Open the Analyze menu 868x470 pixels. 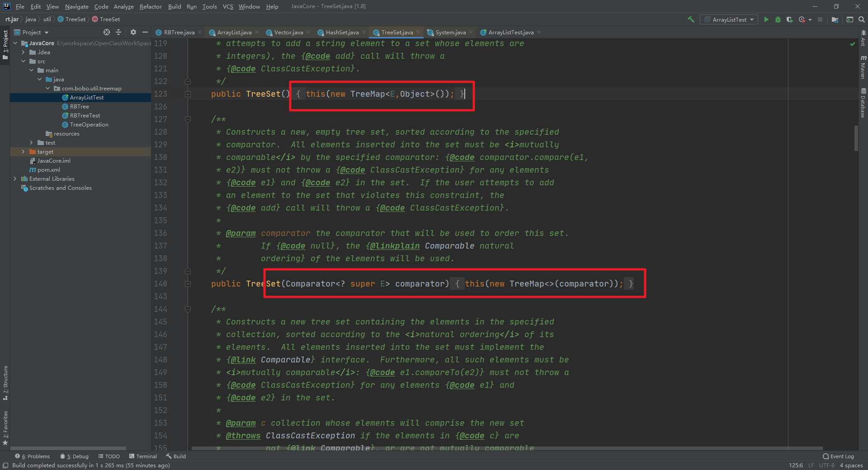tap(123, 6)
